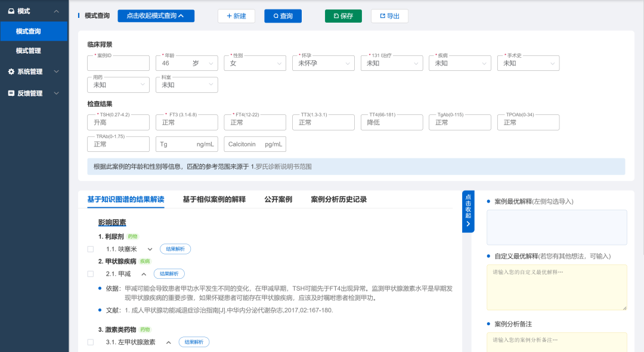Open the 用药 dropdown
Image resolution: width=644 pixels, height=352 pixels.
point(118,85)
